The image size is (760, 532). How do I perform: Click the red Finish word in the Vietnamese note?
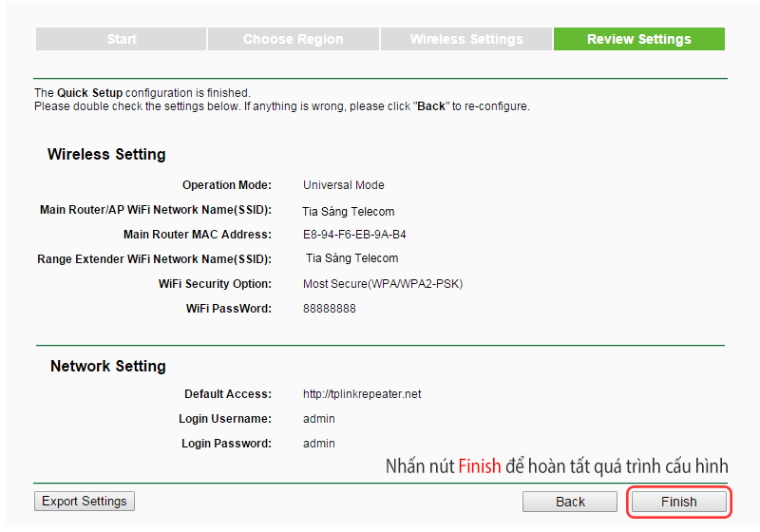point(479,466)
